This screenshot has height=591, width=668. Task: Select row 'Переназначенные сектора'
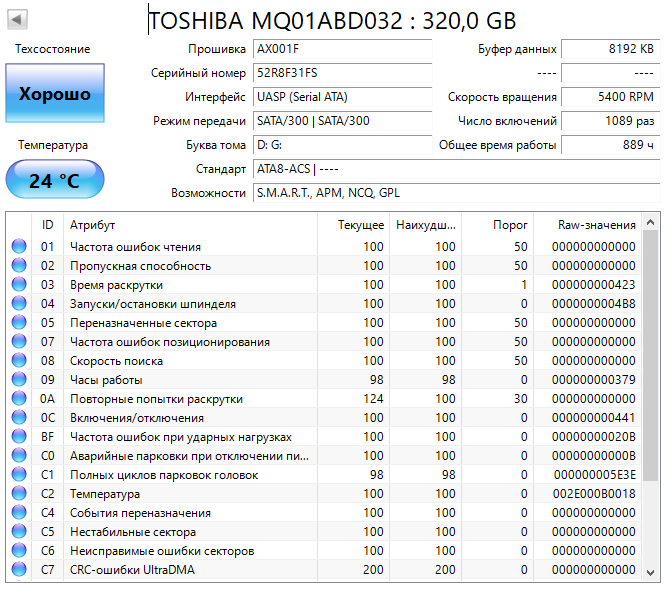coord(324,323)
